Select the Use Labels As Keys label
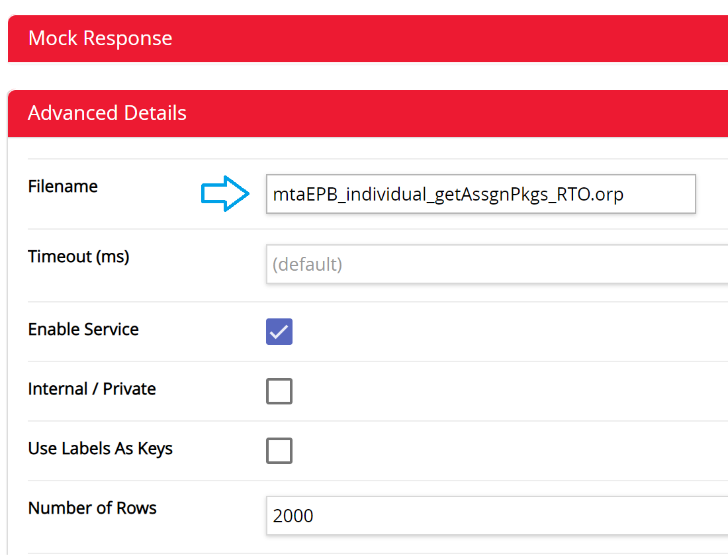 click(x=101, y=449)
